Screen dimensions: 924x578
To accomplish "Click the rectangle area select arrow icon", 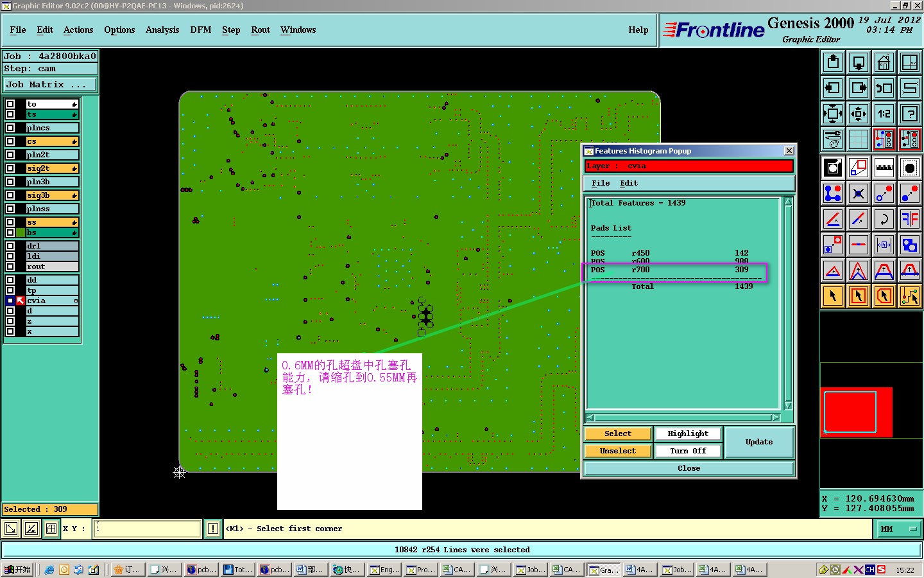I will (x=858, y=296).
